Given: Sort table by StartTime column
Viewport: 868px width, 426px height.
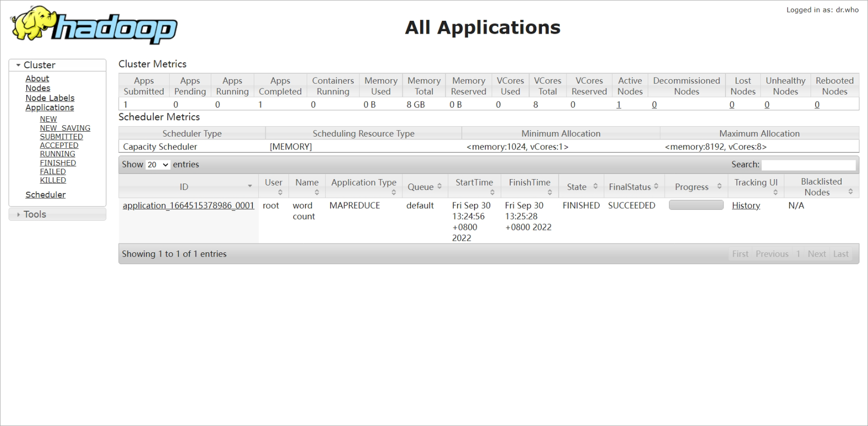Looking at the screenshot, I should click(474, 187).
